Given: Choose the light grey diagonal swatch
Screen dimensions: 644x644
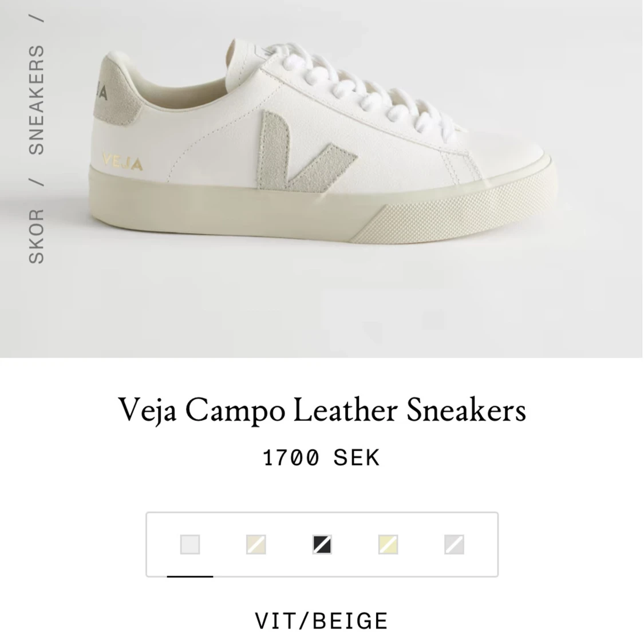Looking at the screenshot, I should click(x=455, y=544).
